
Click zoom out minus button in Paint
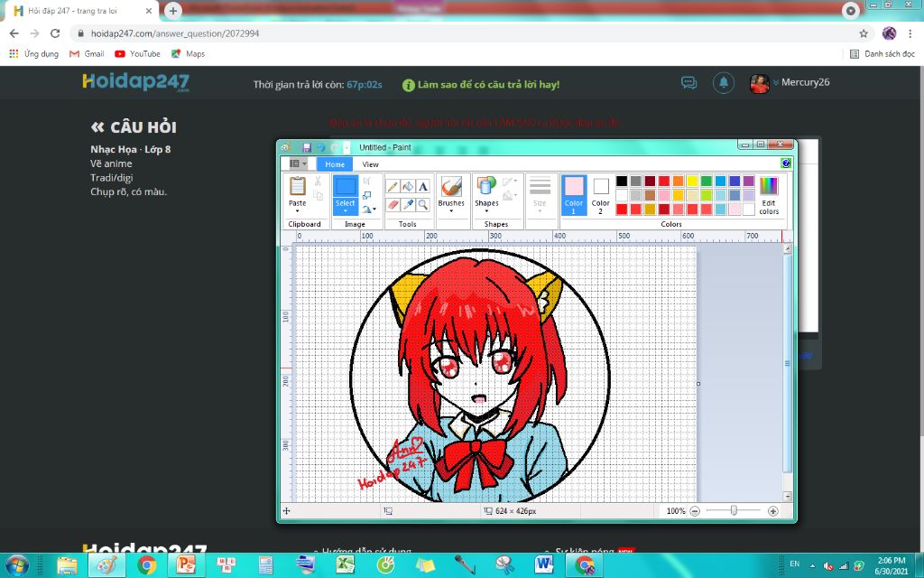[695, 511]
